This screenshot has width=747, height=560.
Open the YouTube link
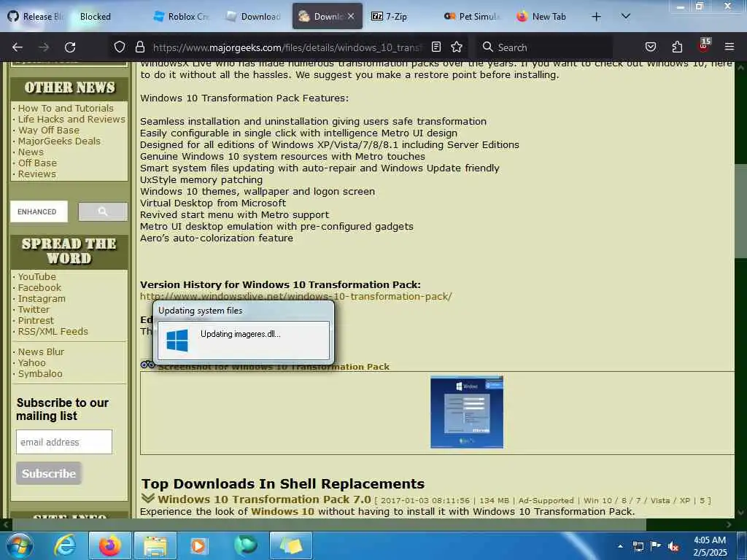click(36, 276)
